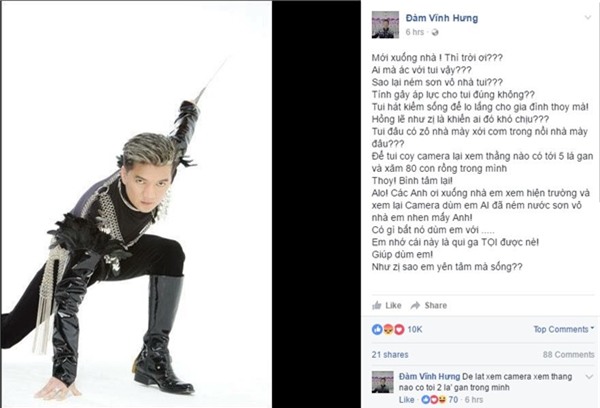Open the comment options chevron
Viewport: 600px width, 408px height.
click(589, 377)
